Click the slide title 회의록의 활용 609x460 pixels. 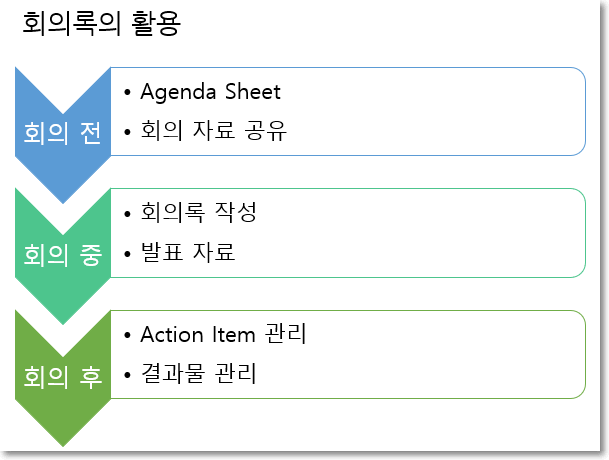pos(101,24)
